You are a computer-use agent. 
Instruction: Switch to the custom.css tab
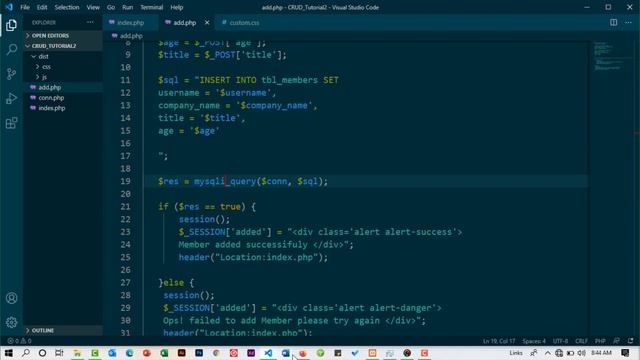coord(244,23)
